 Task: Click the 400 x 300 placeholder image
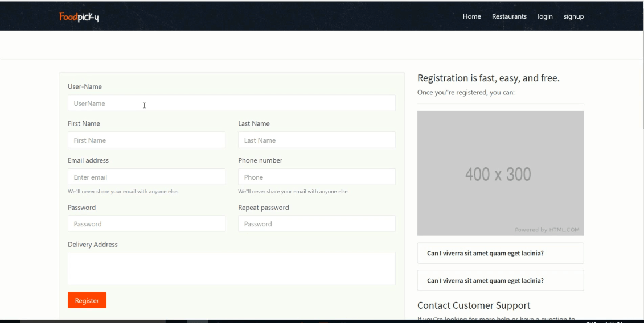[501, 173]
